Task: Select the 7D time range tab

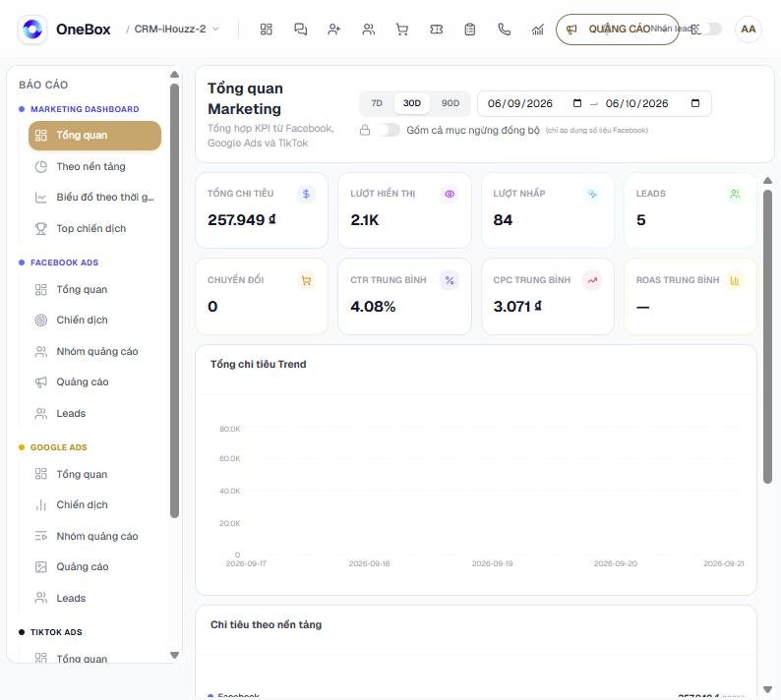Action: click(x=377, y=103)
